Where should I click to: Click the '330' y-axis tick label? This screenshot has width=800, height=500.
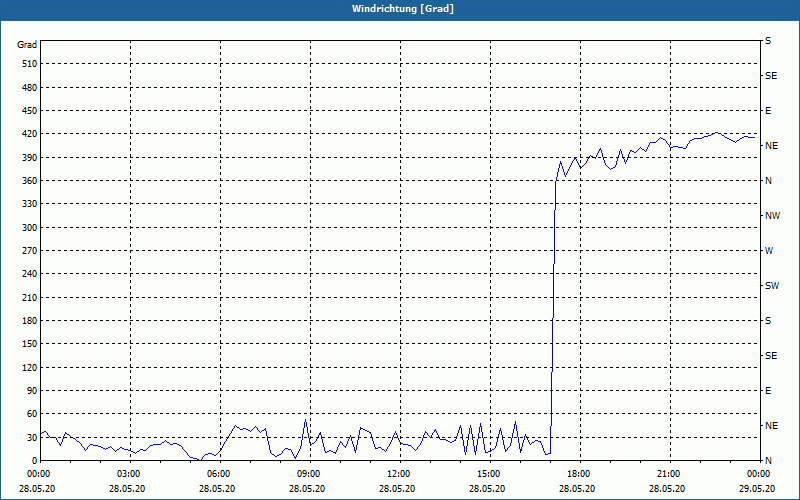tap(30, 204)
